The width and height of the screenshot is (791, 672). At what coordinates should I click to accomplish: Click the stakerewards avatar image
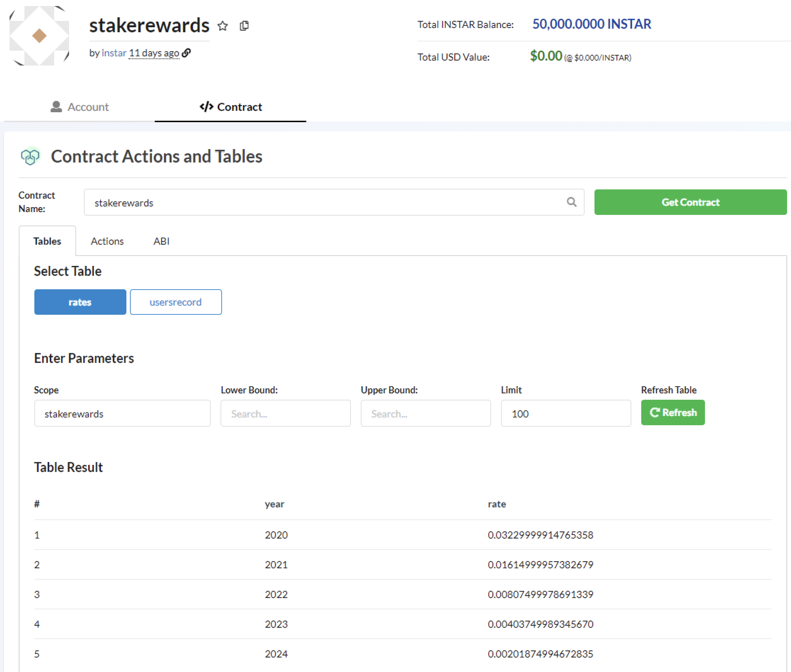pos(39,36)
